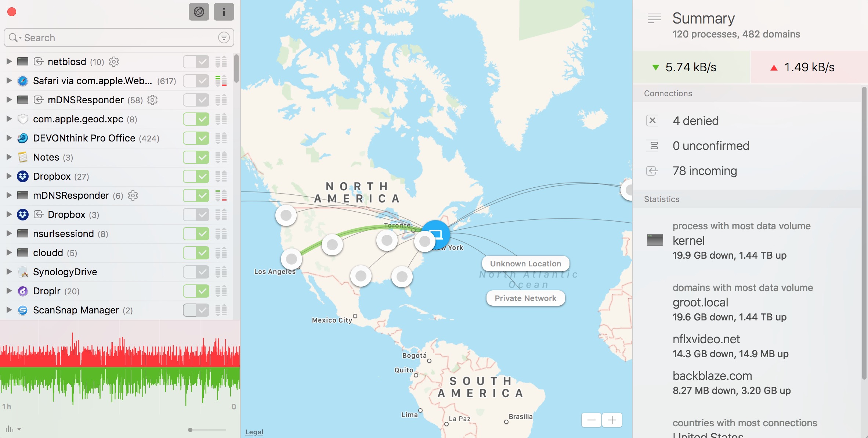This screenshot has width=868, height=438.
Task: Click the denied connections icon
Action: (652, 119)
